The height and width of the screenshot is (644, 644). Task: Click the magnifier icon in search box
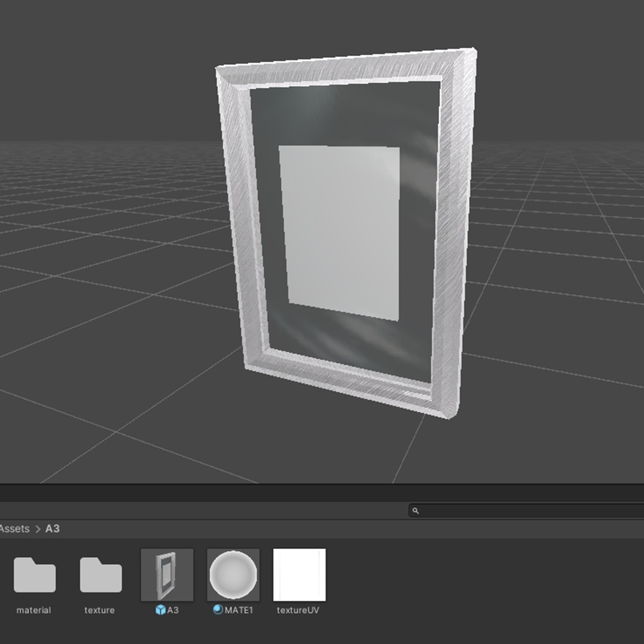pos(416,511)
